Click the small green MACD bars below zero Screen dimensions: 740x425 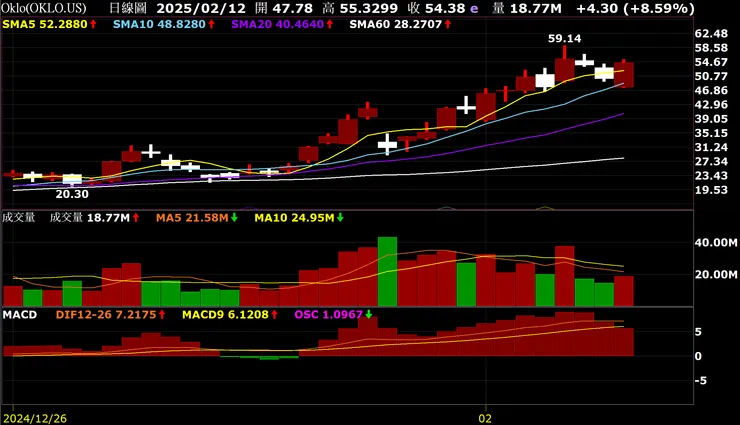(260, 358)
